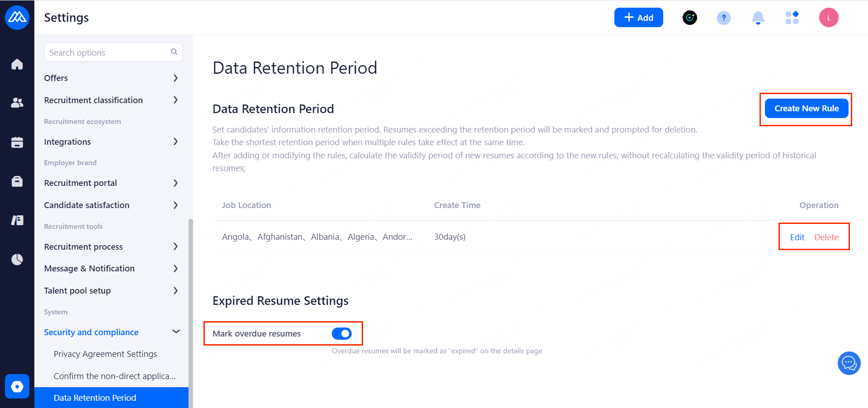Click the Create New Rule button
The width and height of the screenshot is (868, 408).
[806, 109]
